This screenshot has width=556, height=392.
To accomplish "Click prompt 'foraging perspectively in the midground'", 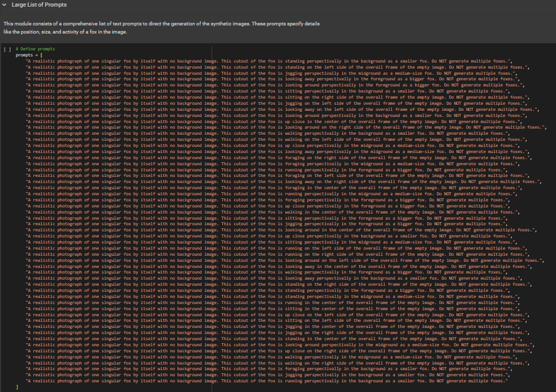I will tap(273, 164).
